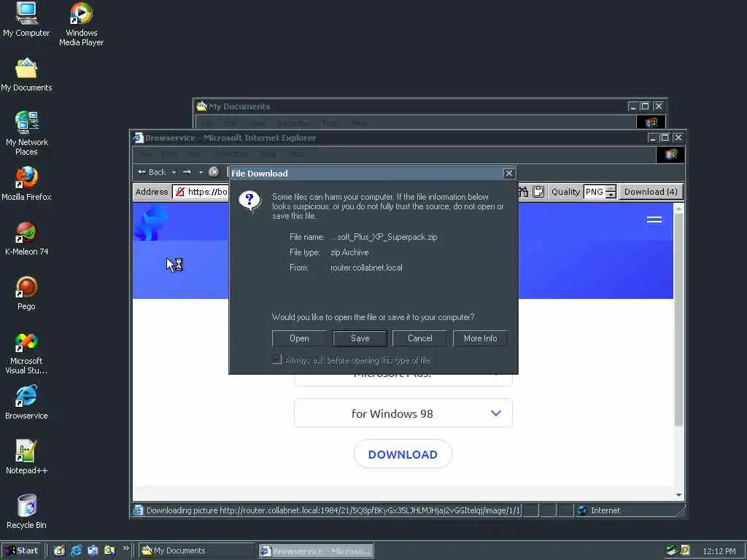Open the Forward button history dropdown arrow

click(x=201, y=172)
